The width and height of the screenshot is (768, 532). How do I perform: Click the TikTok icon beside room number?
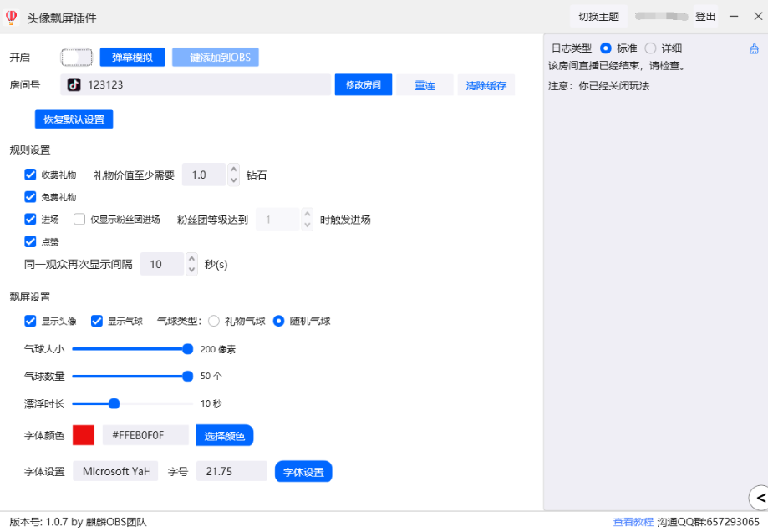pos(74,84)
